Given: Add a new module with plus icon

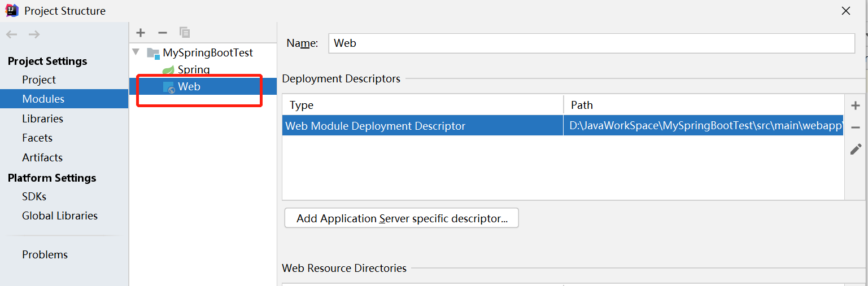Looking at the screenshot, I should tap(141, 33).
